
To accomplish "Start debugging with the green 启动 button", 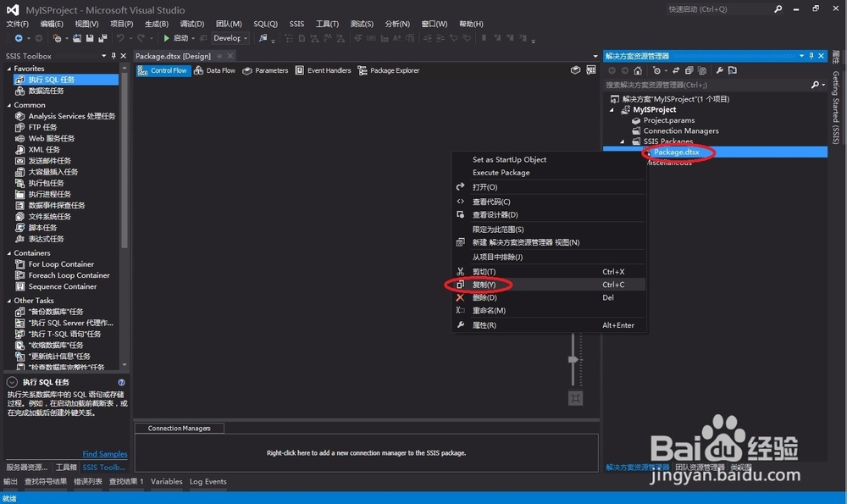I will point(175,38).
